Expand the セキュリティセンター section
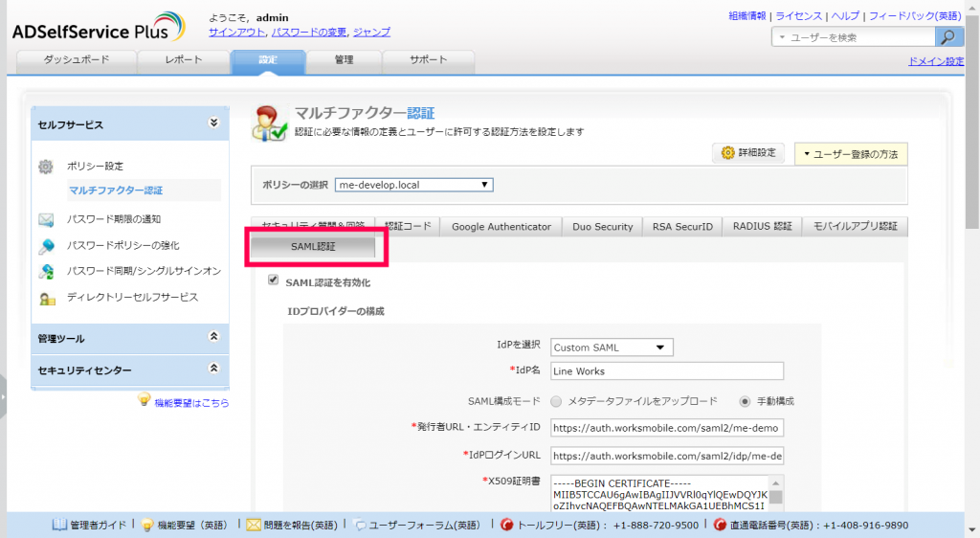 click(213, 368)
